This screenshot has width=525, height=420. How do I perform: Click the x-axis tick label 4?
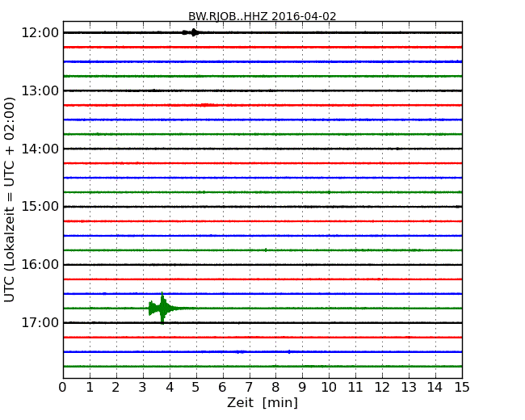170,388
